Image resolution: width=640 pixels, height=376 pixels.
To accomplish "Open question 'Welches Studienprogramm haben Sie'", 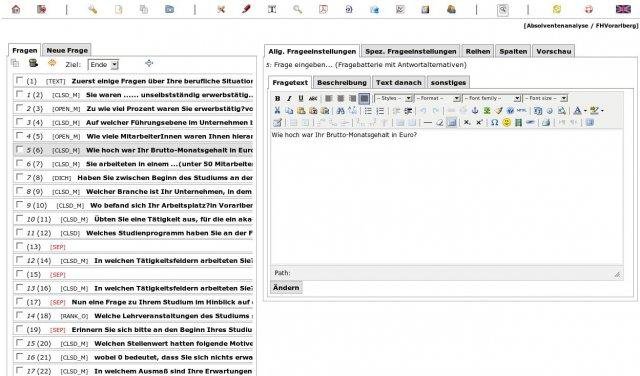I will coord(169,233).
